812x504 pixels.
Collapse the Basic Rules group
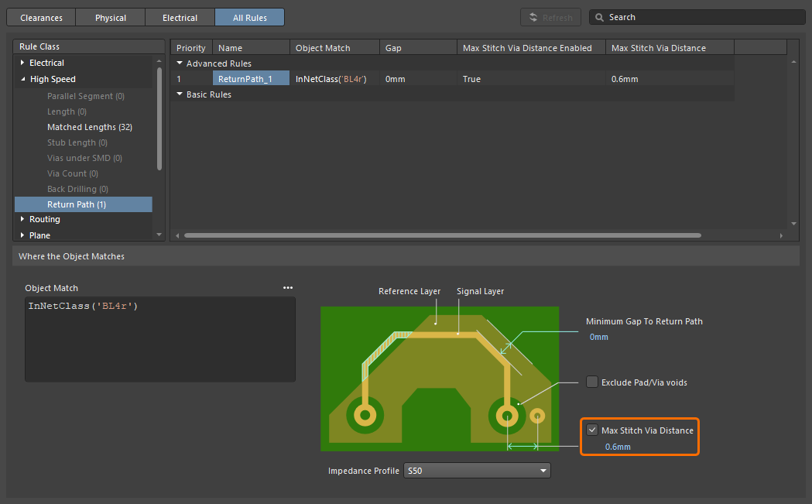point(180,94)
